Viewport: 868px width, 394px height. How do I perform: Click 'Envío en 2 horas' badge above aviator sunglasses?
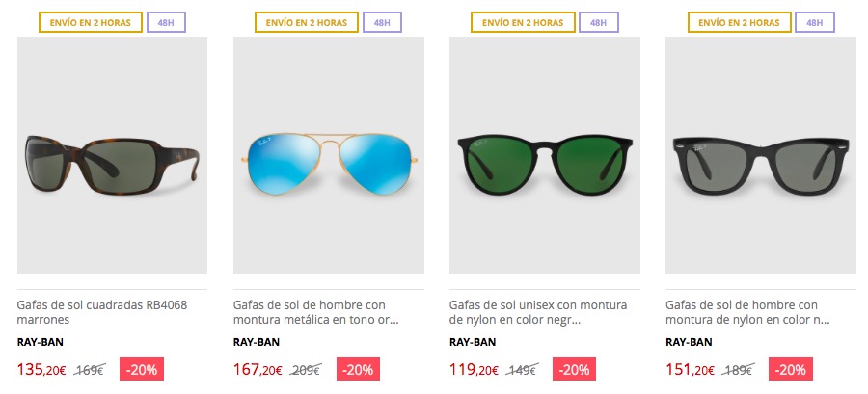307,23
